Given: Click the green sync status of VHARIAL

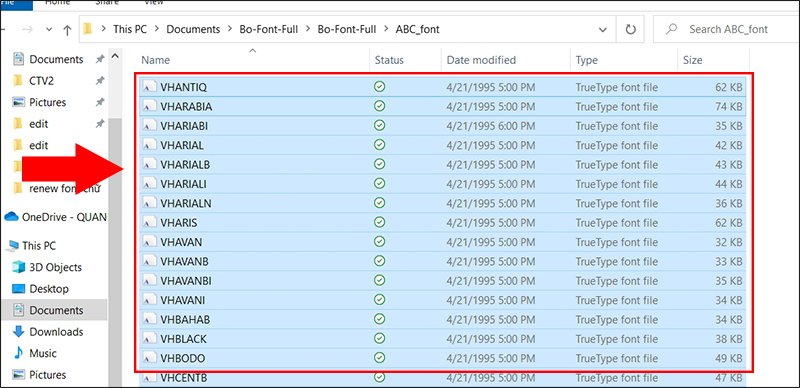Looking at the screenshot, I should click(x=379, y=145).
